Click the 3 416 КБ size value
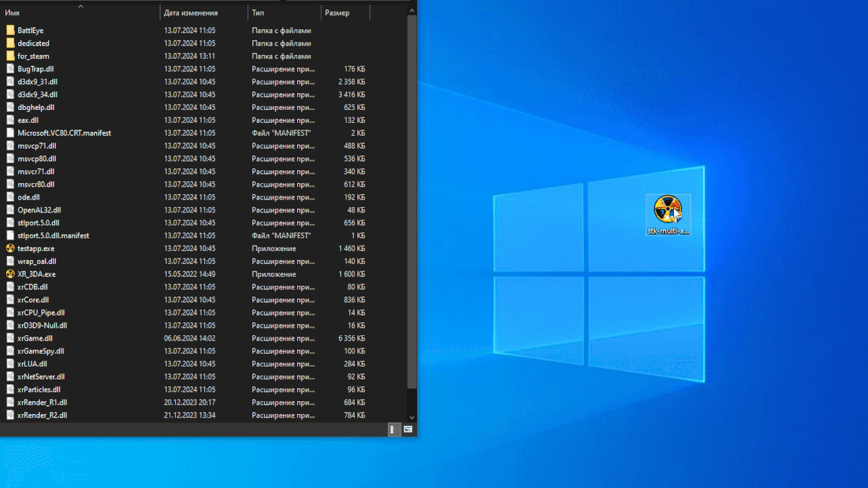The width and height of the screenshot is (868, 488). 351,94
